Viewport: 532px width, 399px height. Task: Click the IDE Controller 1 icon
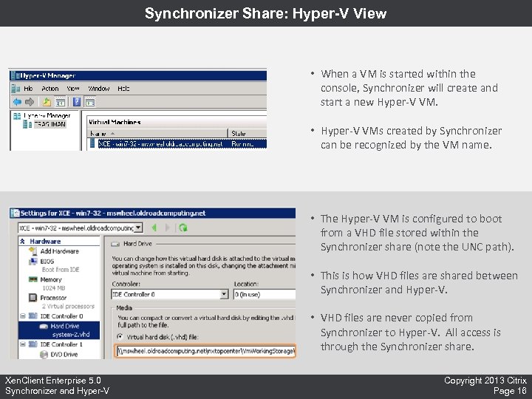coord(33,344)
